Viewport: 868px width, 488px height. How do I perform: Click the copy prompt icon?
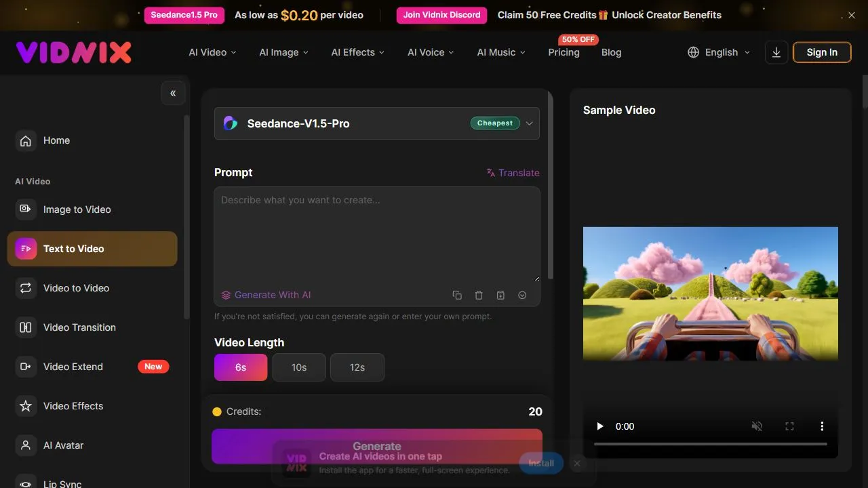click(457, 295)
